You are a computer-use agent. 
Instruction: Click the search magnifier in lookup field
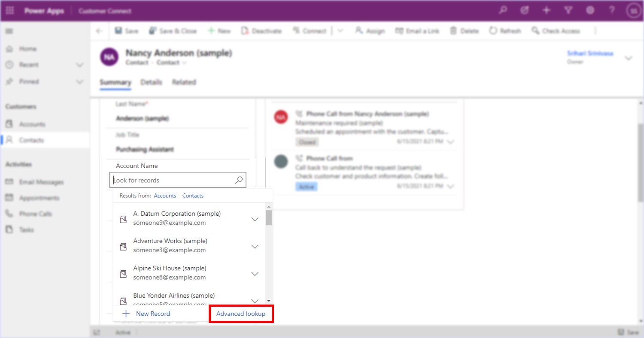239,180
